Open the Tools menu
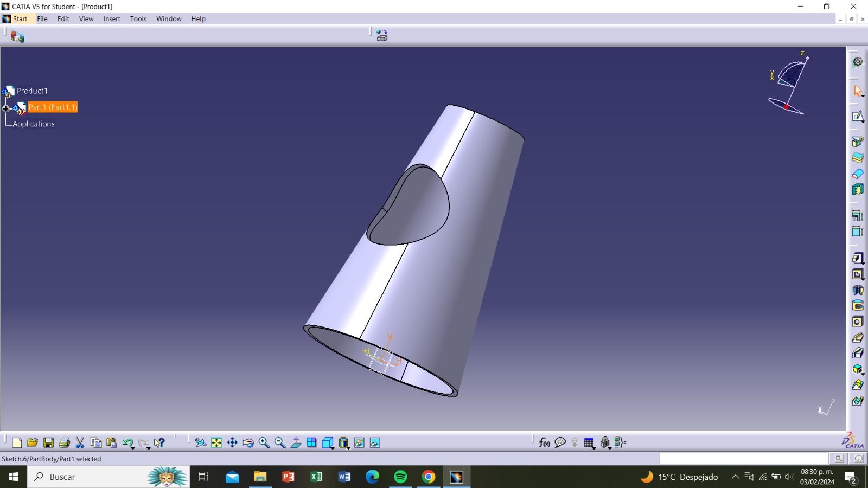868x488 pixels. point(138,19)
